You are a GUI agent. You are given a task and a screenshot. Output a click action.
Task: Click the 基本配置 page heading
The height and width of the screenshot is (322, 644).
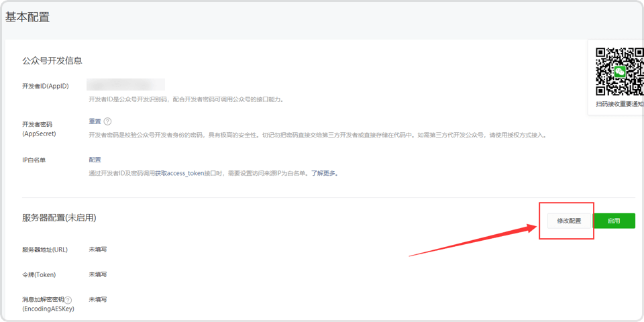coord(28,17)
